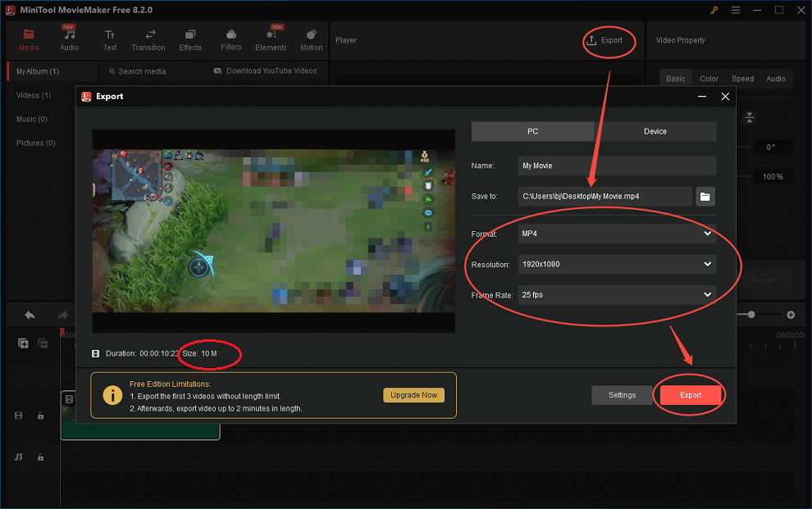Expand the Frame Rate 25 fps dropdown
This screenshot has height=509, width=812.
[x=617, y=295]
